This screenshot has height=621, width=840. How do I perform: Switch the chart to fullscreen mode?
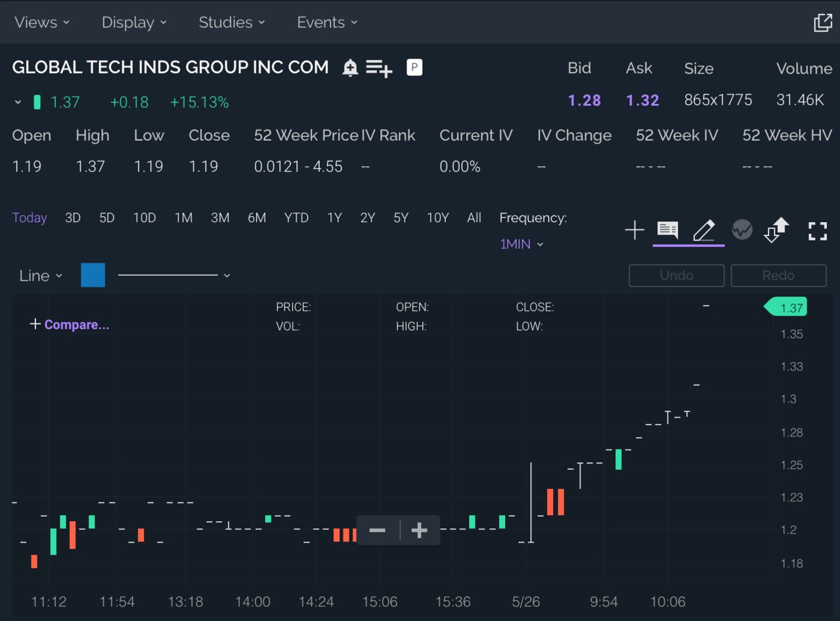click(x=818, y=231)
